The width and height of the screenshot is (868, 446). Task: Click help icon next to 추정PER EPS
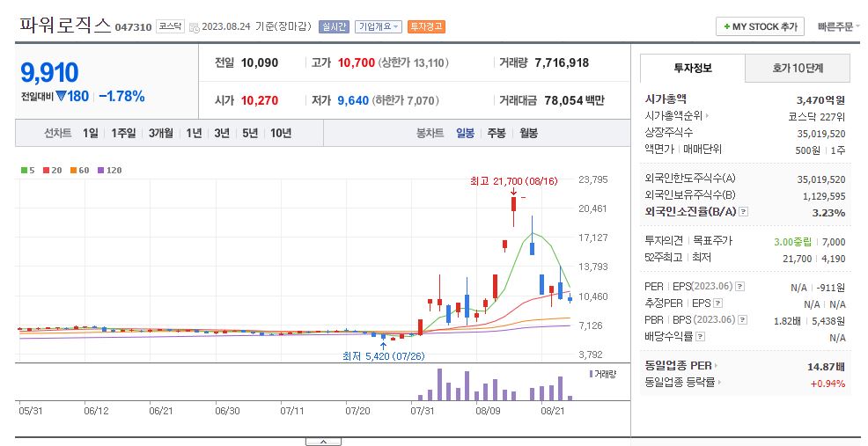(717, 303)
